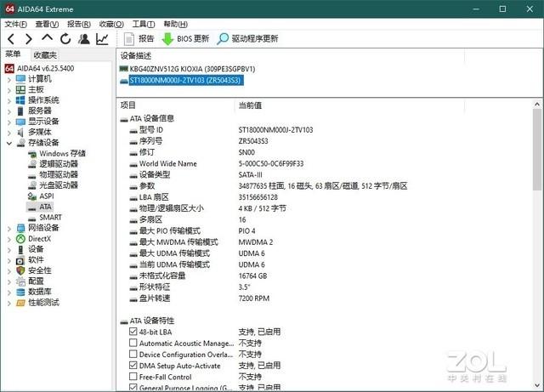The height and width of the screenshot is (392, 544).
Task: Click the 网络设备 network icon
Action: tap(20, 228)
